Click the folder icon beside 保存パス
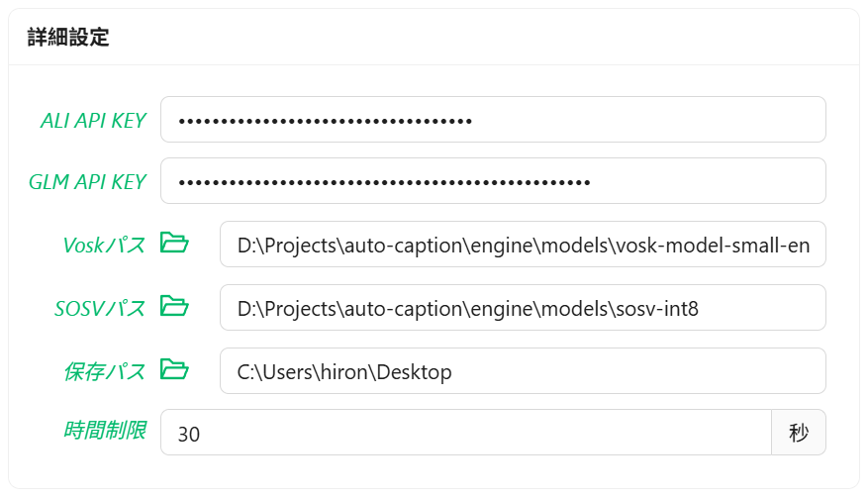Viewport: 868px width, 497px height. [174, 369]
